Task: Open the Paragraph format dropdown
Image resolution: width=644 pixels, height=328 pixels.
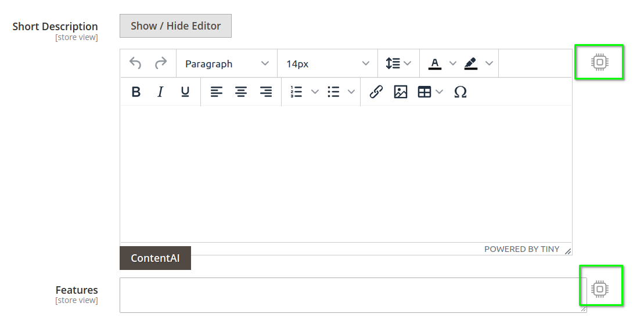Action: click(226, 64)
